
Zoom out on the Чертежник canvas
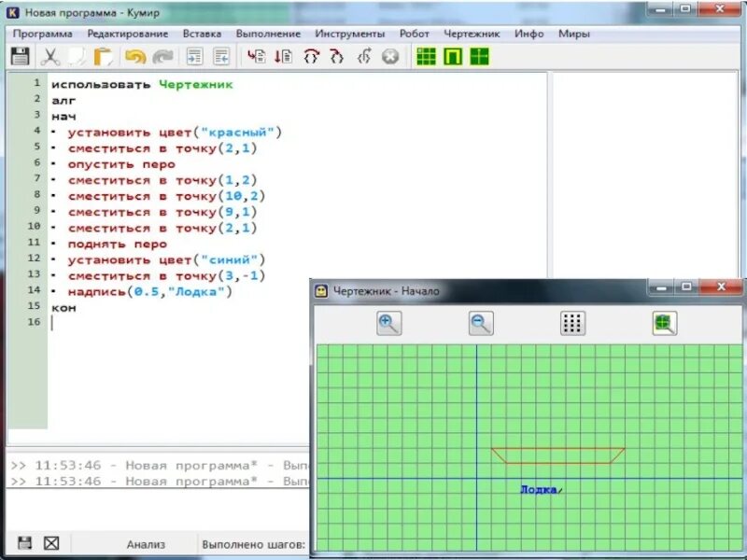481,323
